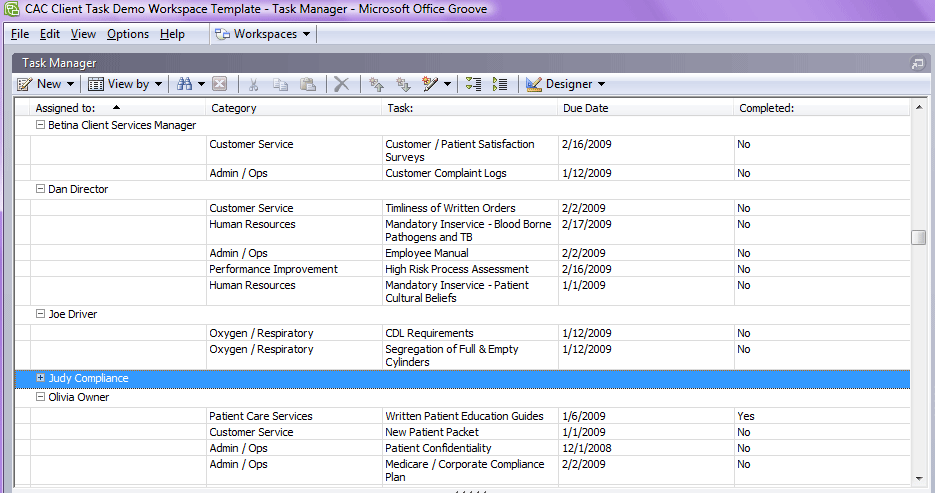This screenshot has width=935, height=493.
Task: Select the Written Patient Education Guides task
Action: [465, 416]
